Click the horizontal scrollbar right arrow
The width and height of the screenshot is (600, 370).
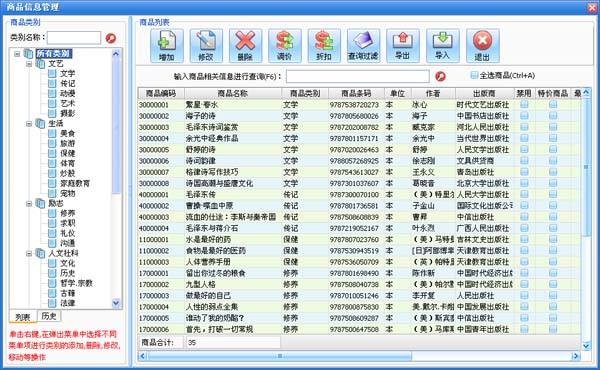coord(576,356)
